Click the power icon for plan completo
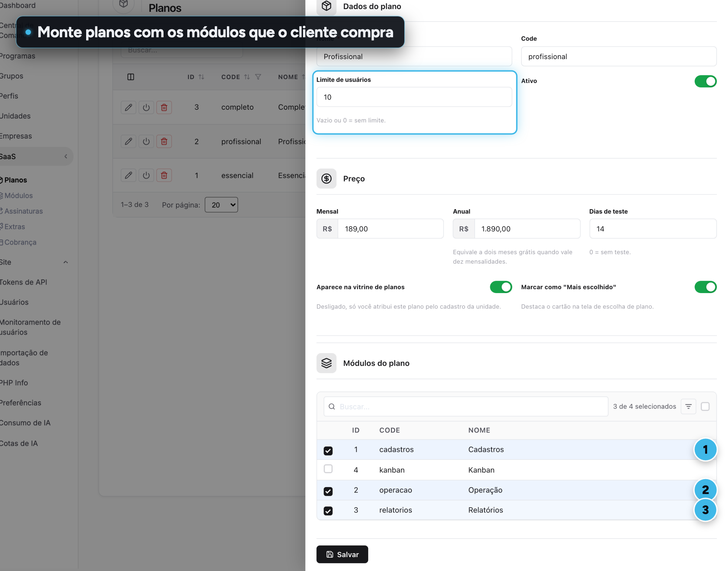 click(146, 107)
